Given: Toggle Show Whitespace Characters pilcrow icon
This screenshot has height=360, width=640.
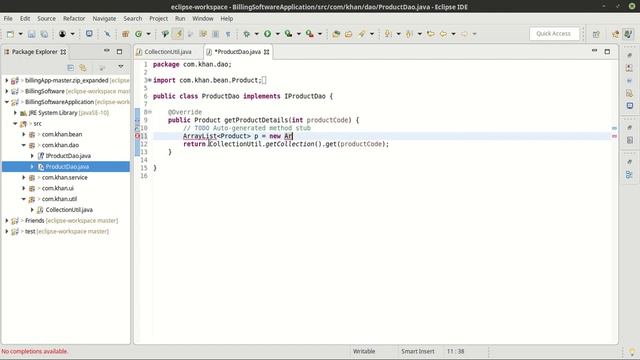Looking at the screenshot, I should point(228,34).
